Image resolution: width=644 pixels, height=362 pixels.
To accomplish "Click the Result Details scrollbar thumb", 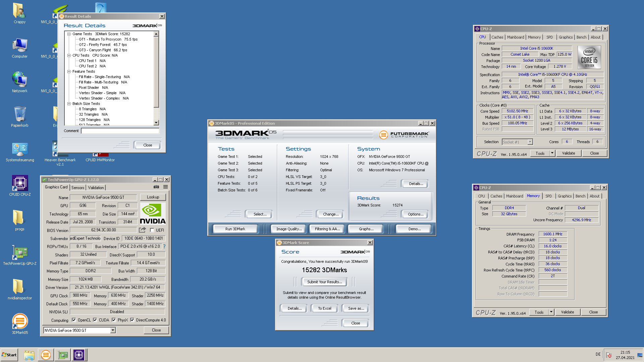I will coord(156,72).
